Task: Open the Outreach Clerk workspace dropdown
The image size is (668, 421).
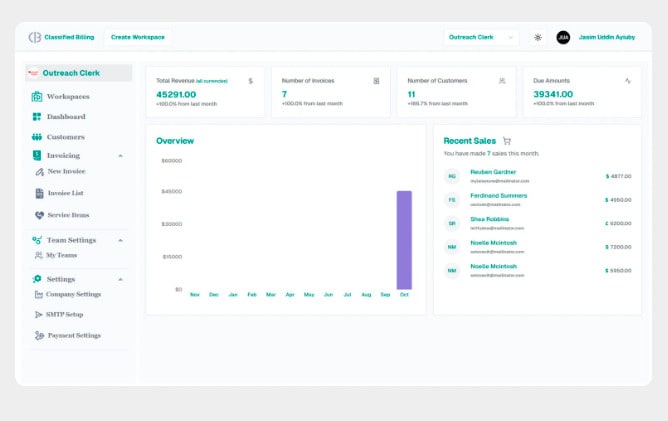Action: (481, 37)
